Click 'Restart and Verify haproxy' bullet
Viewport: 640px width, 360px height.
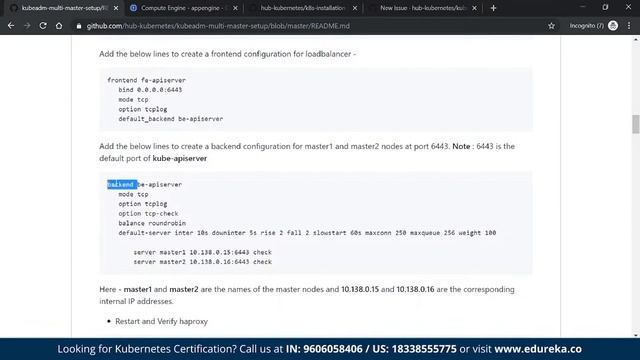point(161,321)
